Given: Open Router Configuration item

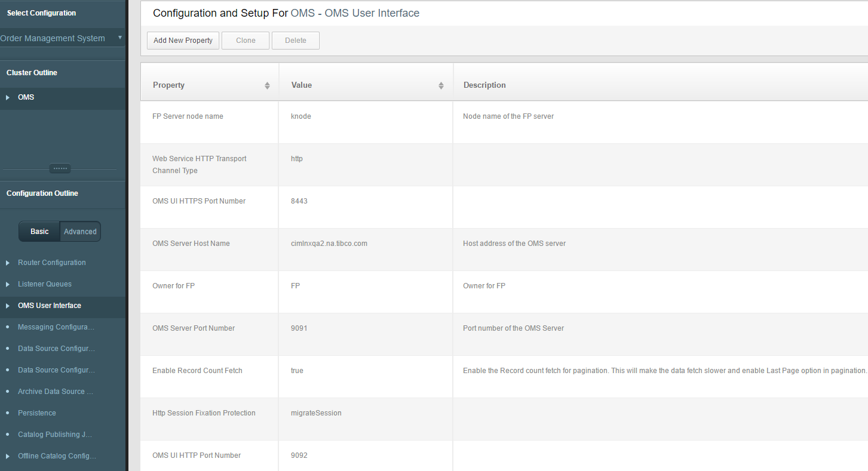Looking at the screenshot, I should click(x=52, y=263).
